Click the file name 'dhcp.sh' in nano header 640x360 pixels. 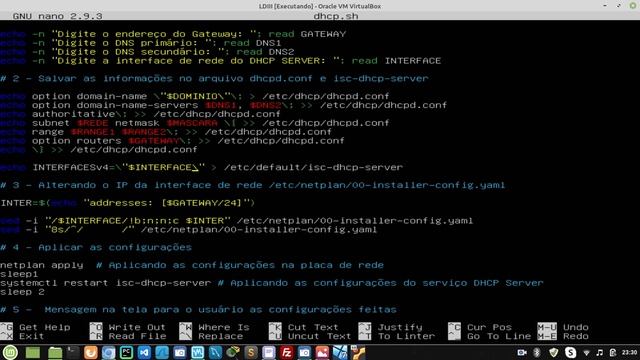(336, 16)
